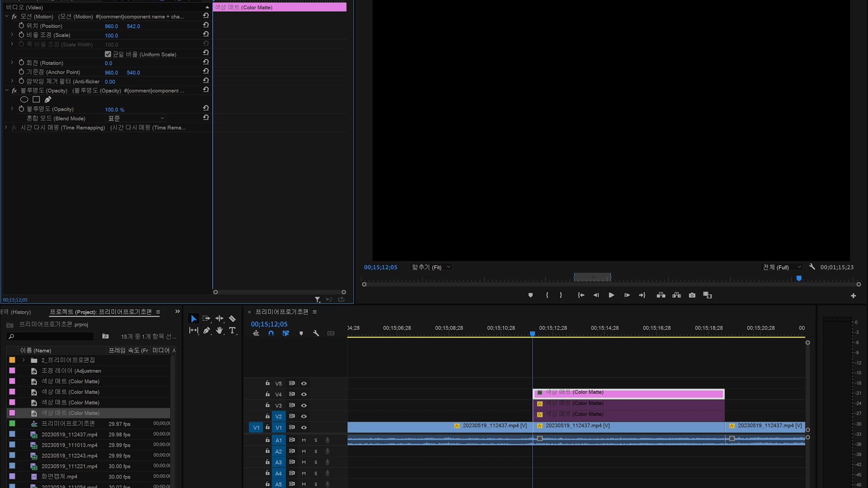Mark Out point in Program Monitor
The image size is (868, 488).
[x=561, y=295]
